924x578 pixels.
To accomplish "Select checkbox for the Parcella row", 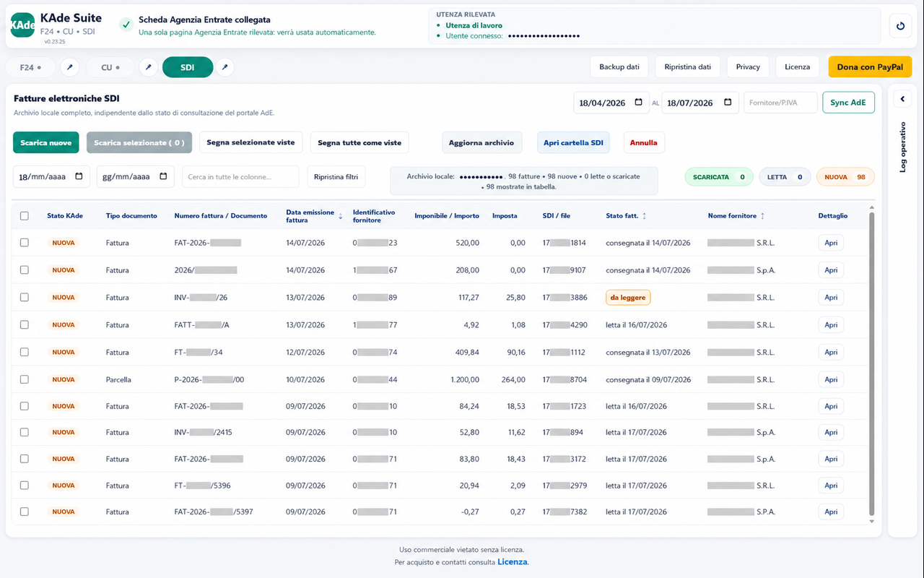I will tap(25, 379).
